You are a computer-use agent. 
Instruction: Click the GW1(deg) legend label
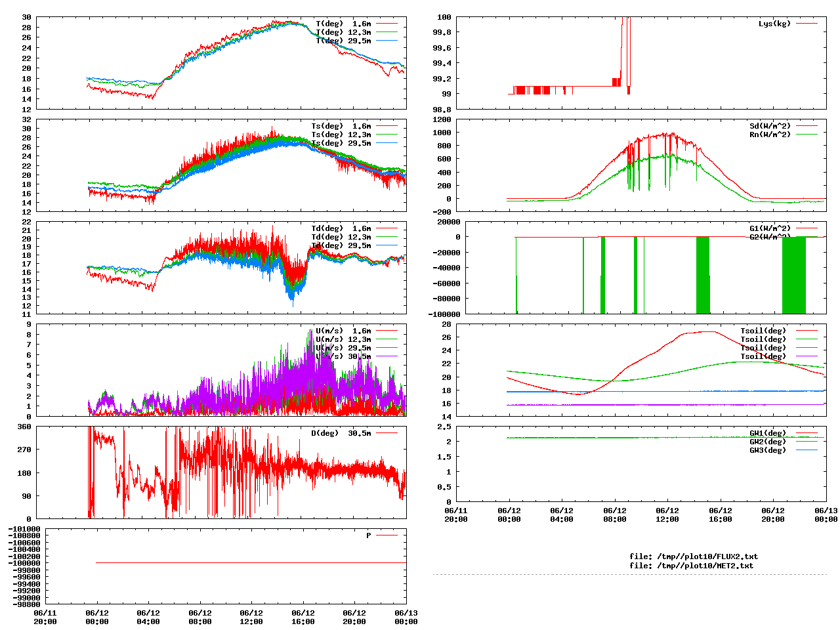pos(768,433)
